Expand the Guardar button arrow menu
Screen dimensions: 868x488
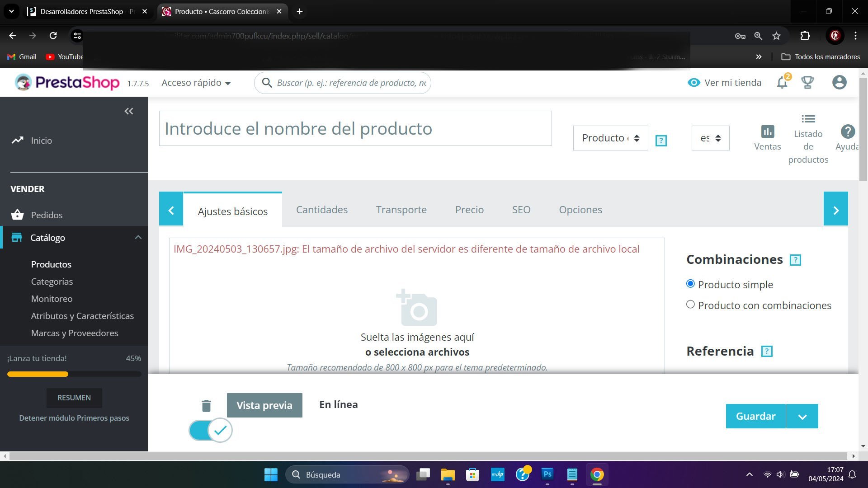[x=802, y=416]
